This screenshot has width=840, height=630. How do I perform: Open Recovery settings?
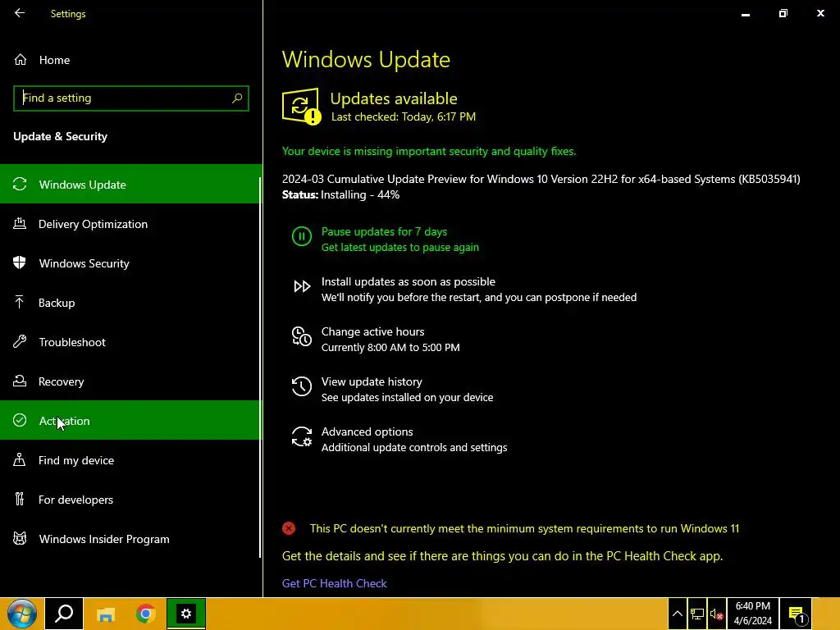[x=130, y=381]
